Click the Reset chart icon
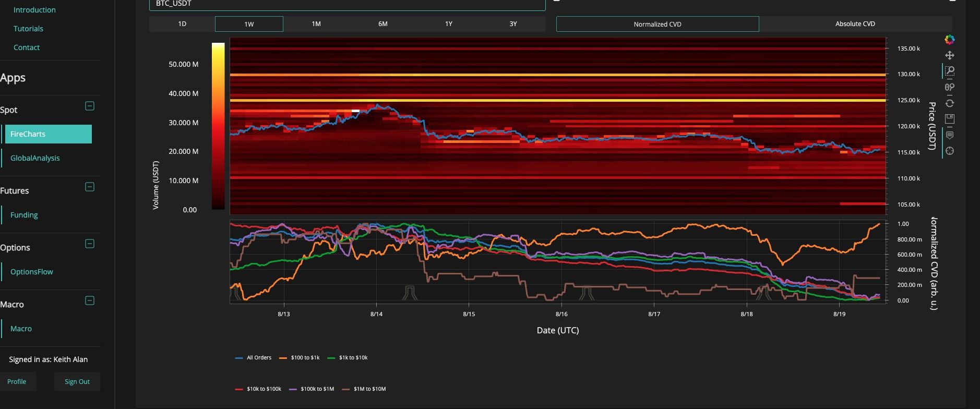The width and height of the screenshot is (980, 409). [950, 103]
